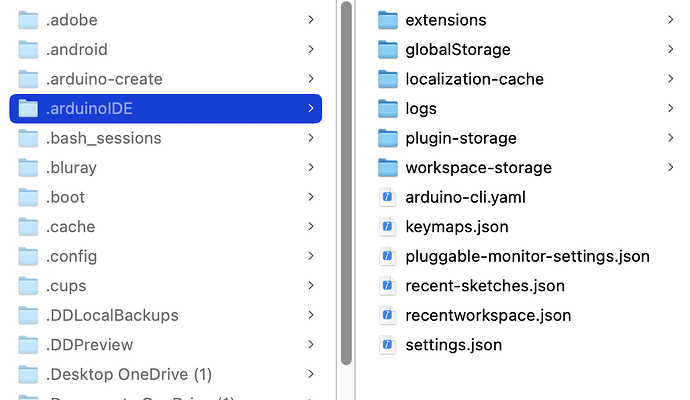Click the extensions folder icon

[389, 20]
